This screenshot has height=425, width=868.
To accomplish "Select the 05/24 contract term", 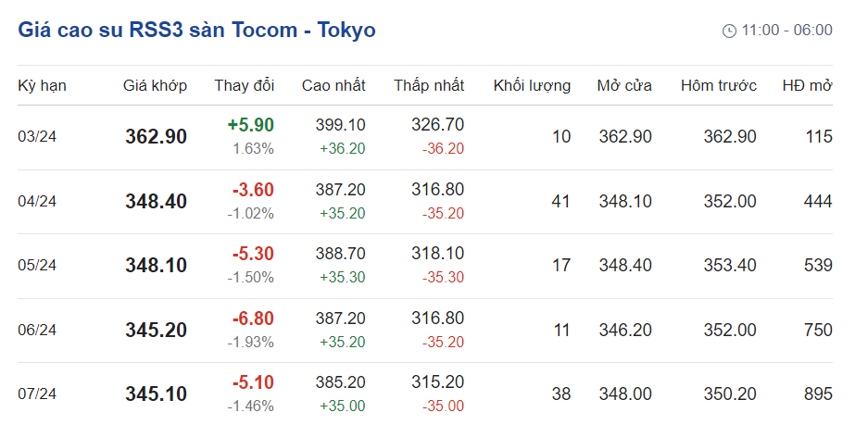I will [37, 266].
